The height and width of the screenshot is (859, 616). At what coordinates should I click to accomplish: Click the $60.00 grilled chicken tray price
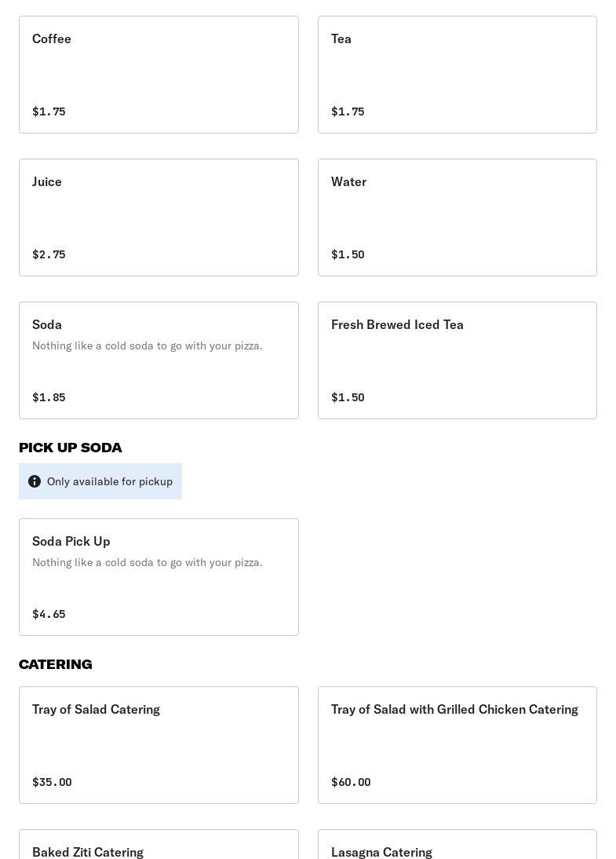coord(351,782)
